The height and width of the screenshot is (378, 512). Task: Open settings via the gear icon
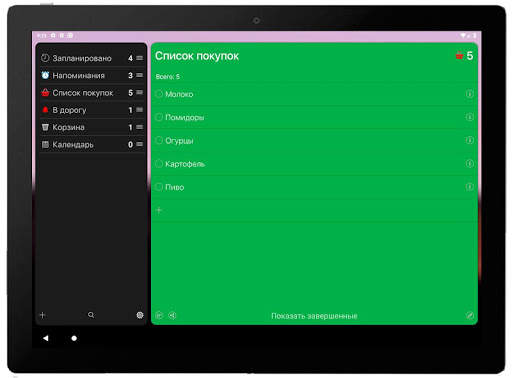[140, 315]
